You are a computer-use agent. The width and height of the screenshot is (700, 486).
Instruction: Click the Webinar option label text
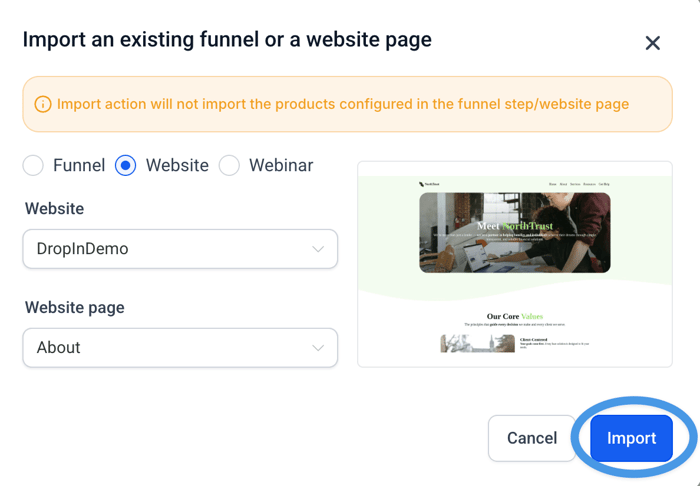tap(281, 165)
